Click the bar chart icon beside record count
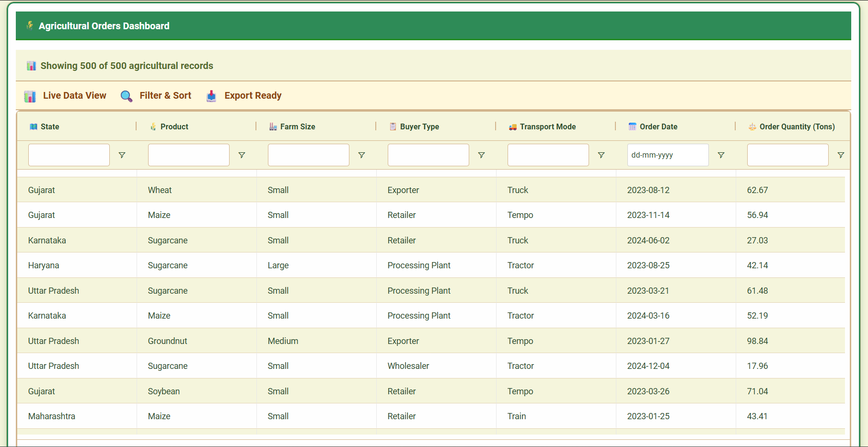Image resolution: width=868 pixels, height=447 pixels. pyautogui.click(x=31, y=66)
